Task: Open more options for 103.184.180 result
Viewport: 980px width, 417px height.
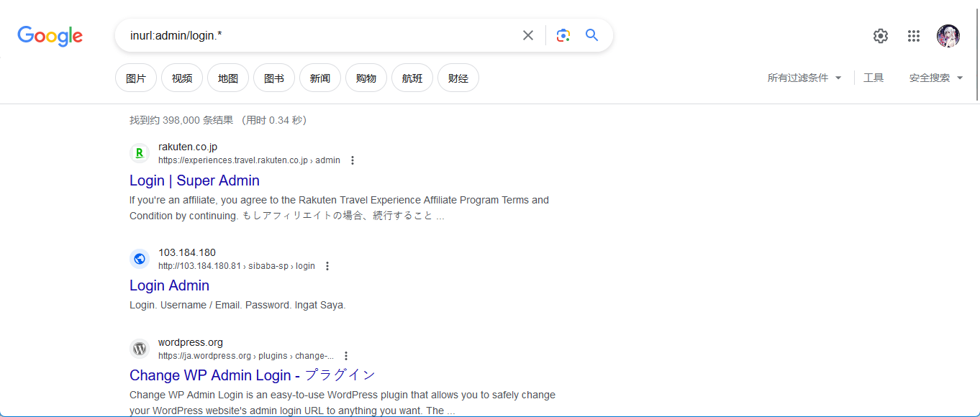Action: click(327, 266)
